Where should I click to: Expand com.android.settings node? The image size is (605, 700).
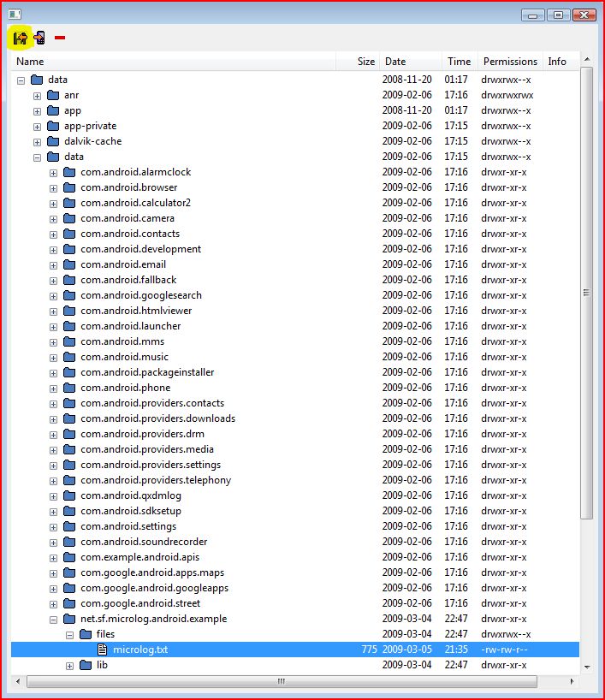(x=54, y=527)
